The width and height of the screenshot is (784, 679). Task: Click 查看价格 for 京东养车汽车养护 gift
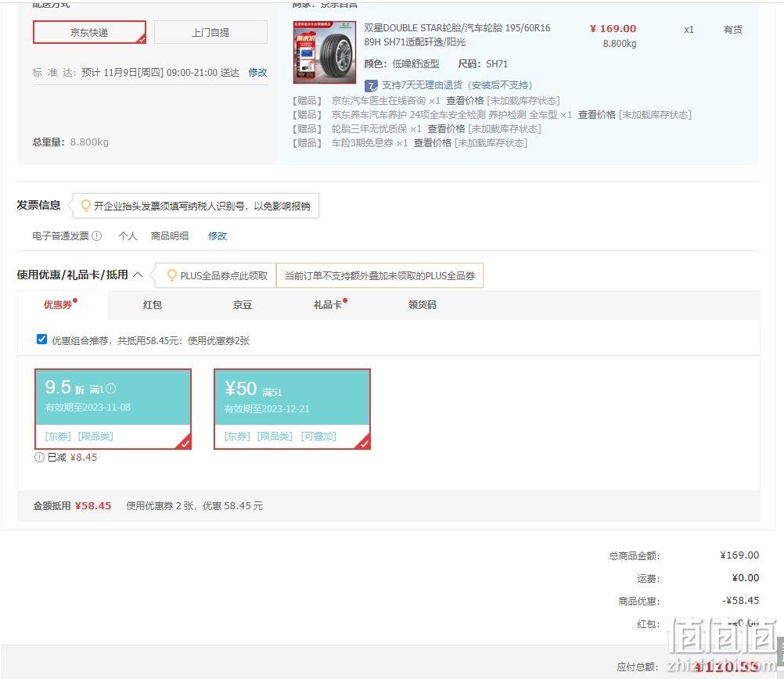coord(597,114)
